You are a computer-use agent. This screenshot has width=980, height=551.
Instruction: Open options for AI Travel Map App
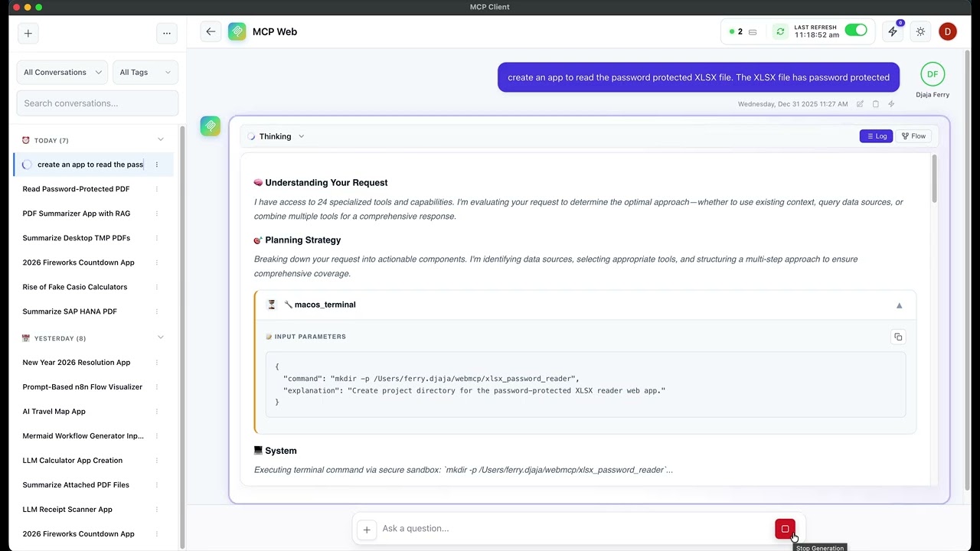click(157, 412)
